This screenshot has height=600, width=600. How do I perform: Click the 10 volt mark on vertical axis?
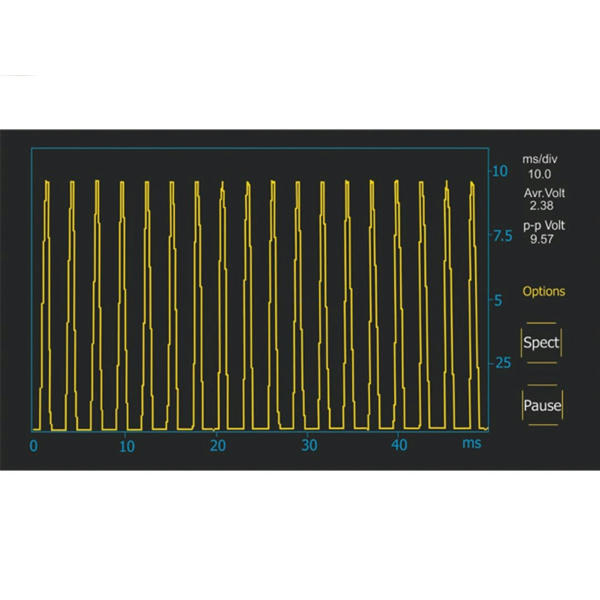click(499, 171)
